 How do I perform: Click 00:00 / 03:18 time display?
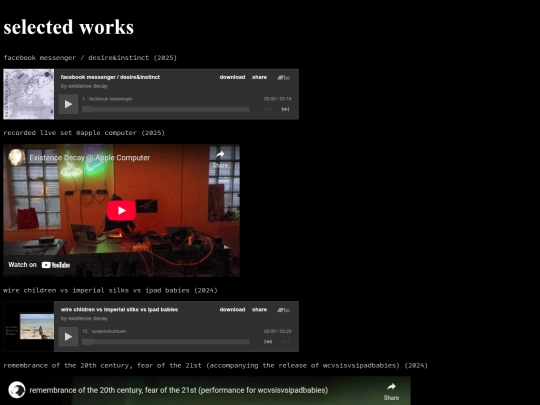(x=278, y=99)
